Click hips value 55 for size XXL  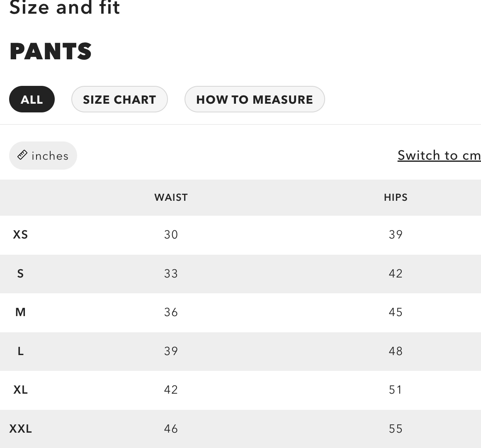pos(396,429)
